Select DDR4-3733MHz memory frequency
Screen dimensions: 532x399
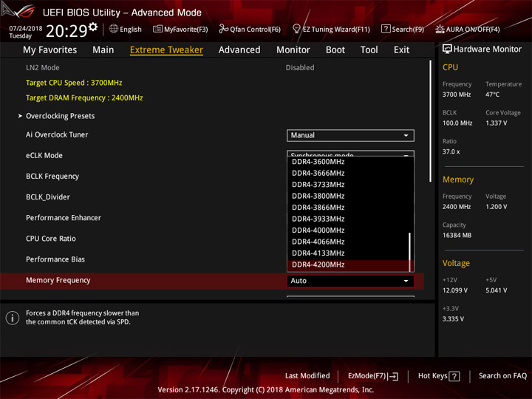point(349,185)
